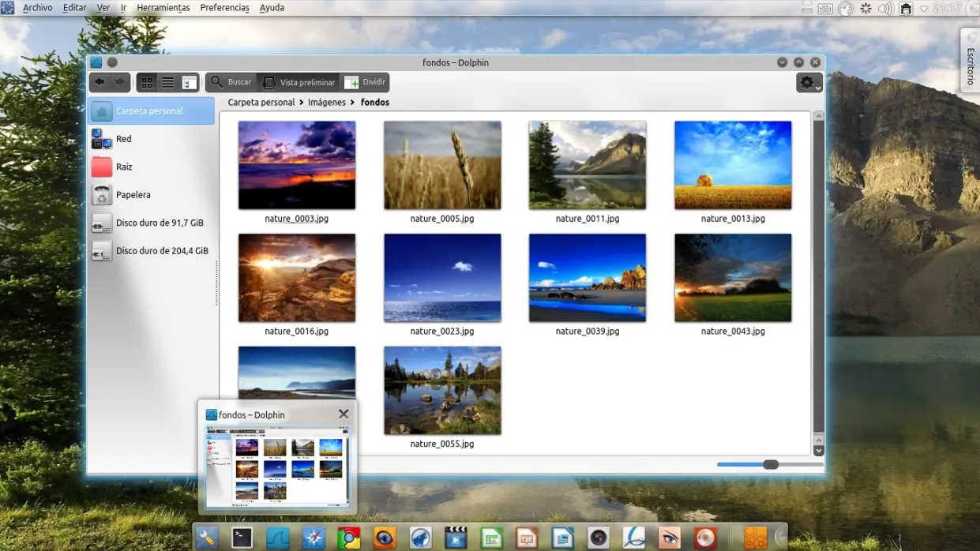Switch to icons view mode

[147, 82]
